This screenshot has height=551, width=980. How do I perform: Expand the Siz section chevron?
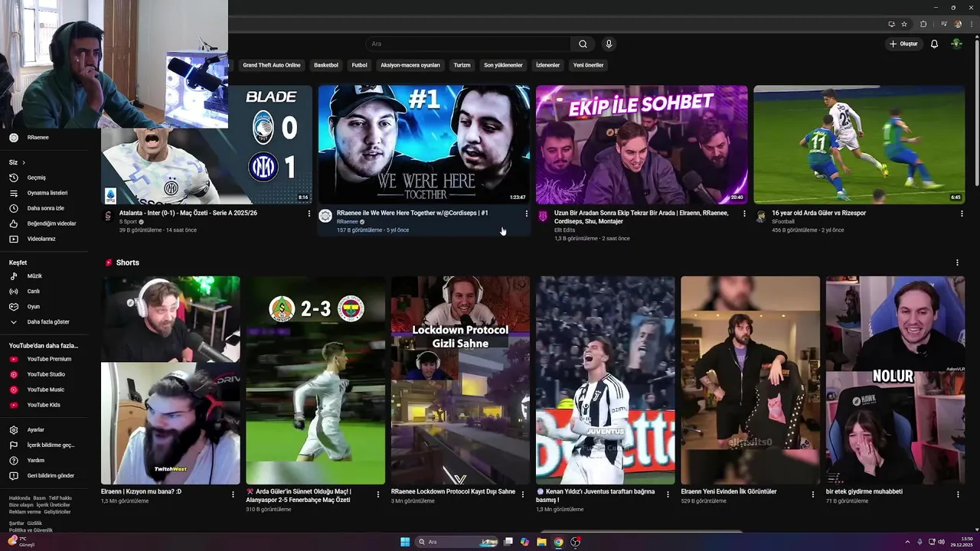tap(24, 162)
